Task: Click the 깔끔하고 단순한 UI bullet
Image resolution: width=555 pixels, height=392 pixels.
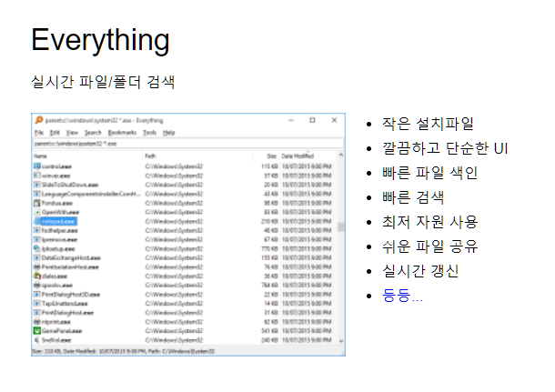Action: [x=445, y=148]
